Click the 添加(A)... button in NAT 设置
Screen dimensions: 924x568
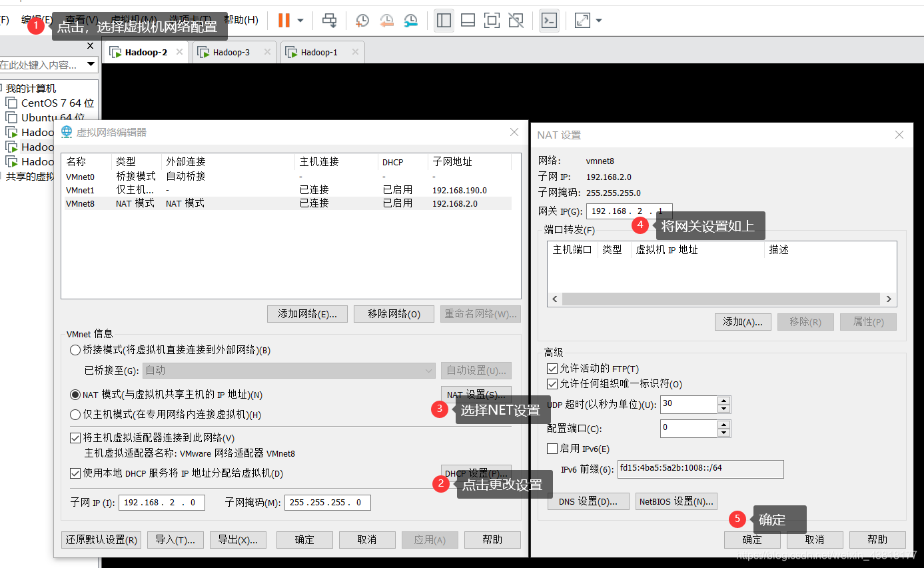point(743,322)
